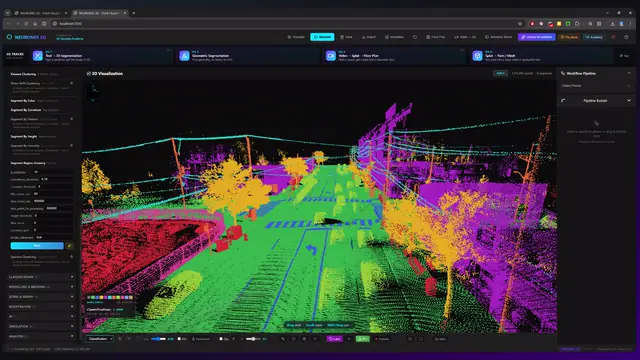Viewport: 640px width, 360px height.
Task: Open the Export tab
Action: pos(369,37)
